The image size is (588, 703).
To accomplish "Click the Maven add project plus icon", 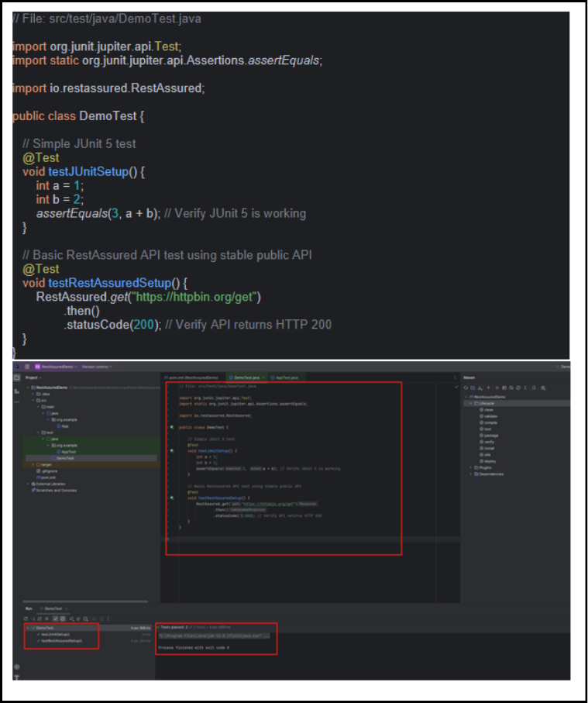I will (487, 387).
